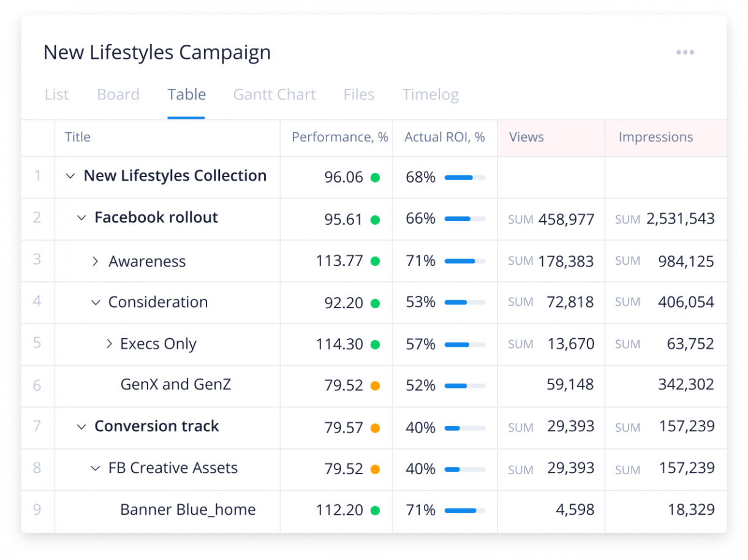This screenshot has height=560, width=748.
Task: Click the Impressions column header
Action: click(655, 137)
